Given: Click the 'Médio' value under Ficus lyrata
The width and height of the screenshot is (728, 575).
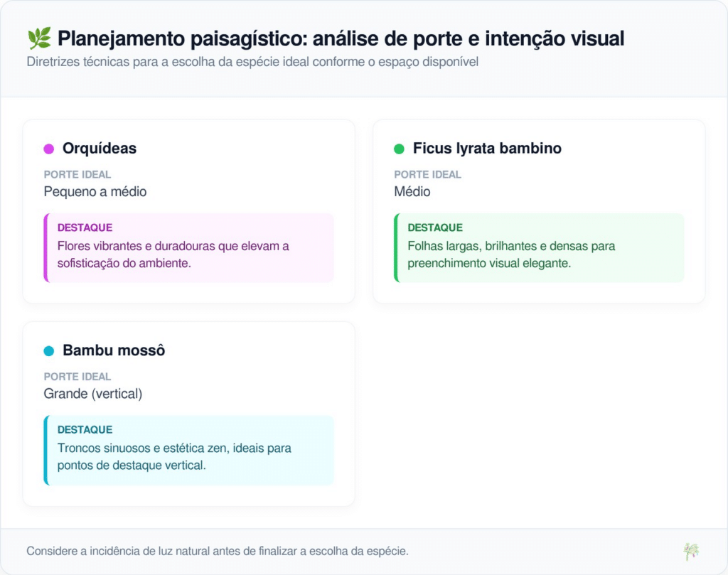Looking at the screenshot, I should click(x=412, y=192).
